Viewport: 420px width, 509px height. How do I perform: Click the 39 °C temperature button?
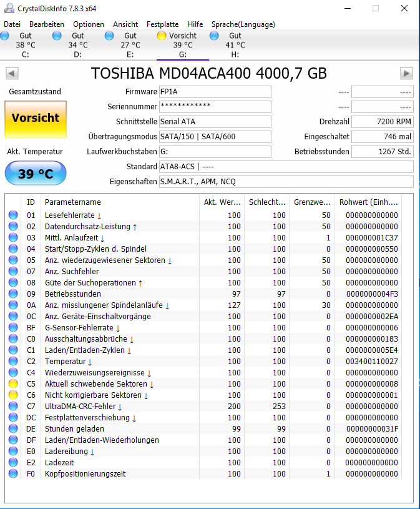tap(36, 174)
